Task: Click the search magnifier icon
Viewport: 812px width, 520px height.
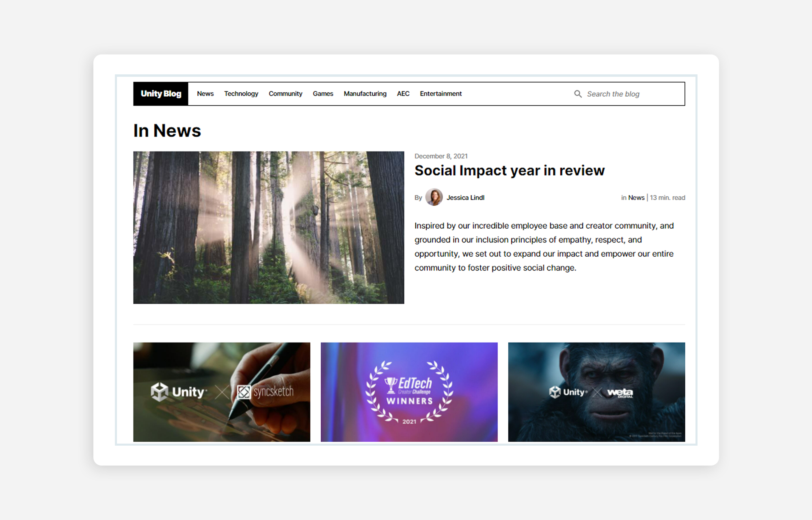Action: [578, 94]
